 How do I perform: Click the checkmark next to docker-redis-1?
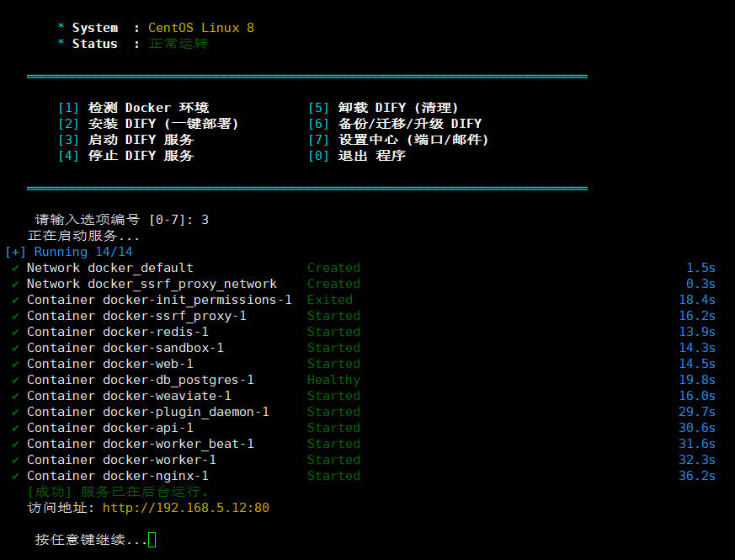(x=15, y=332)
